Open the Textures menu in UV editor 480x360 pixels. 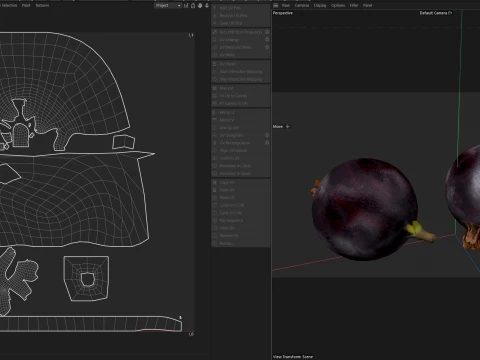click(x=42, y=5)
